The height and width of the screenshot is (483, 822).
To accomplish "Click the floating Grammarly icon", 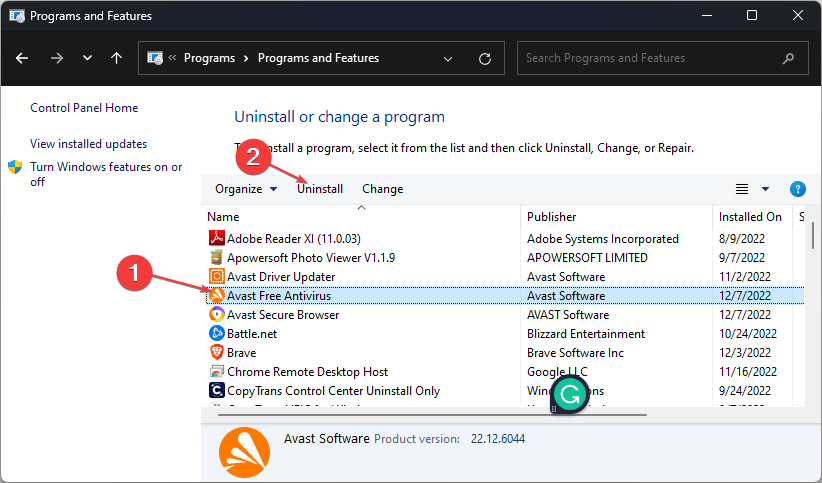I will pyautogui.click(x=570, y=394).
